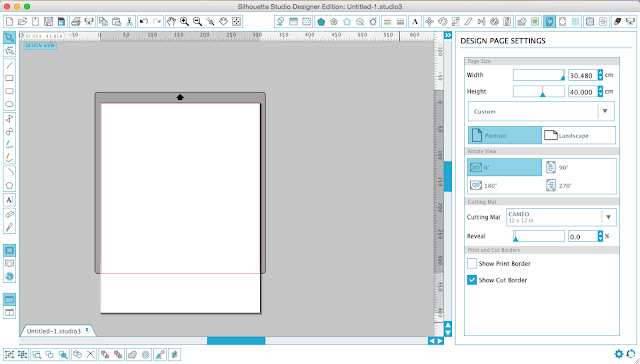
Task: Open a file using the folder icon
Action: [x=22, y=21]
